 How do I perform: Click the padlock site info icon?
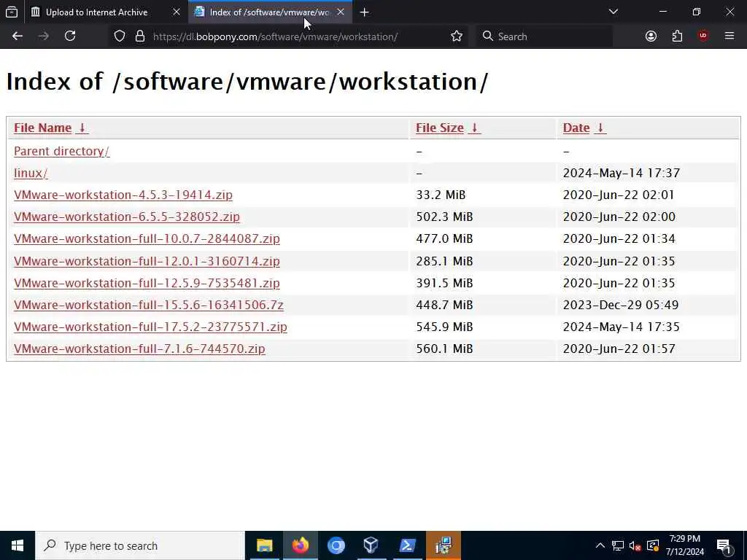[x=139, y=36]
